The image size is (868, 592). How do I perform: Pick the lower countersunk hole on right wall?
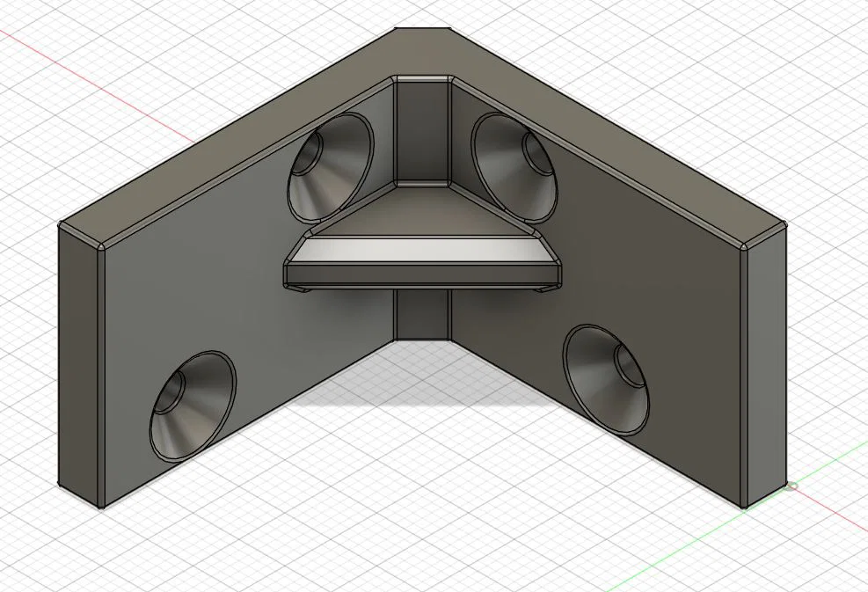point(606,379)
